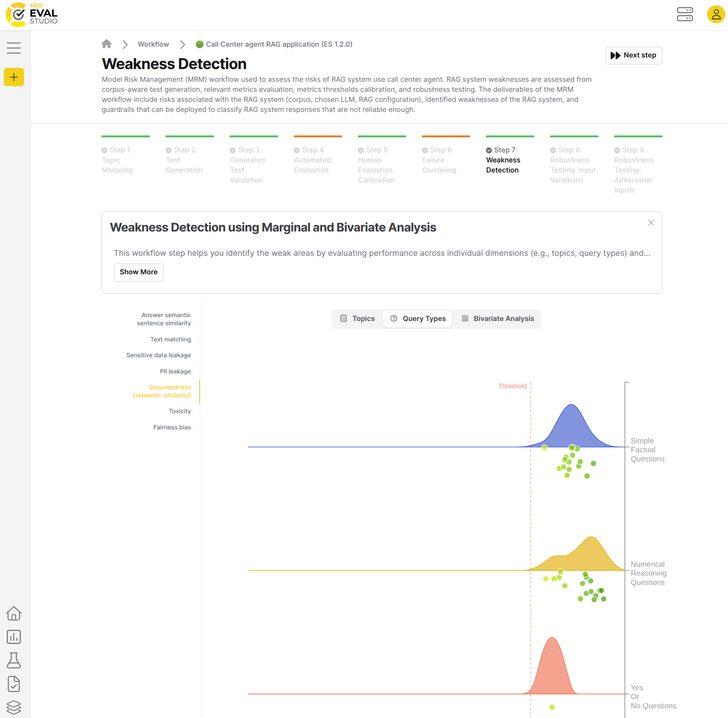
Task: Open the hamburger menu at top left
Action: tap(14, 47)
